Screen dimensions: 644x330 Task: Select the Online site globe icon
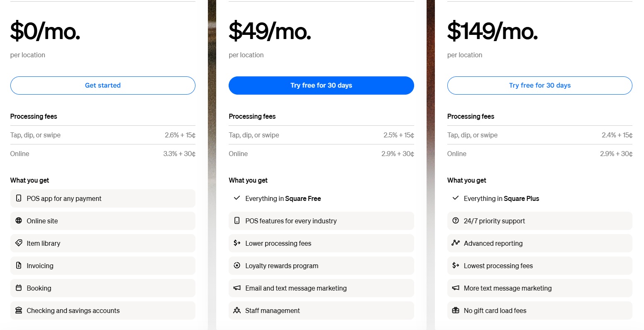[x=19, y=221]
